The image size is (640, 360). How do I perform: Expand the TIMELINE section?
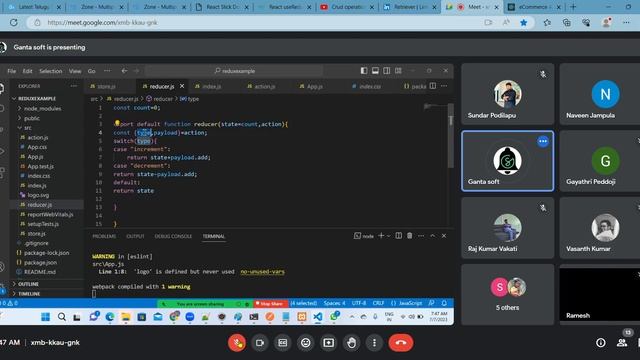(29, 294)
